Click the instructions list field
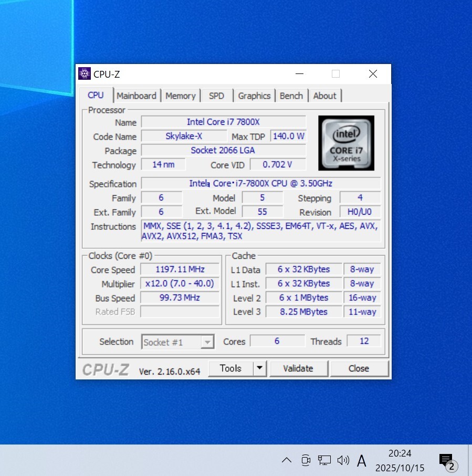The width and height of the screenshot is (472, 476). [x=260, y=231]
